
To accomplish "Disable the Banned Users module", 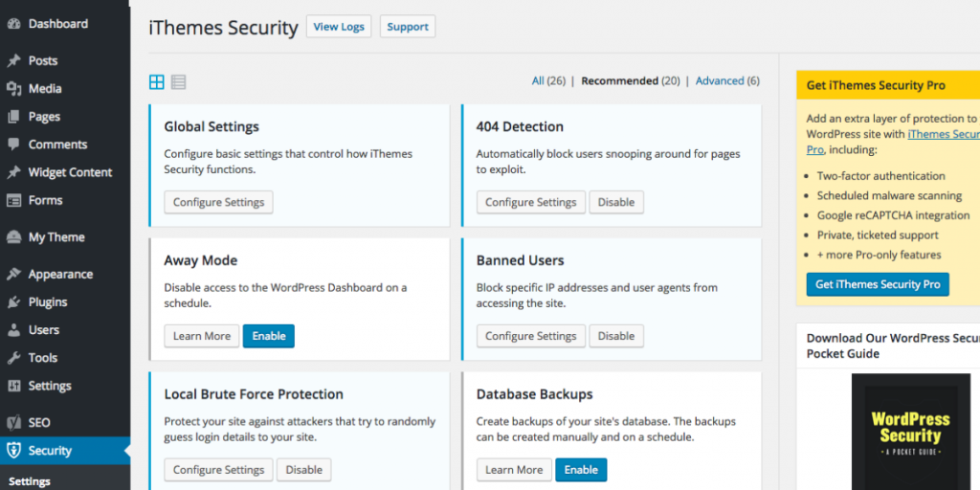I will (616, 336).
